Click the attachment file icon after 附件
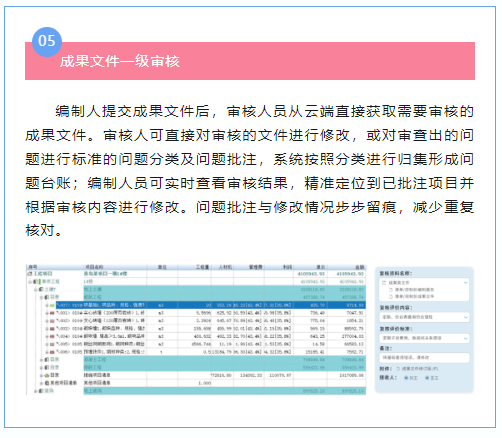 (x=398, y=369)
